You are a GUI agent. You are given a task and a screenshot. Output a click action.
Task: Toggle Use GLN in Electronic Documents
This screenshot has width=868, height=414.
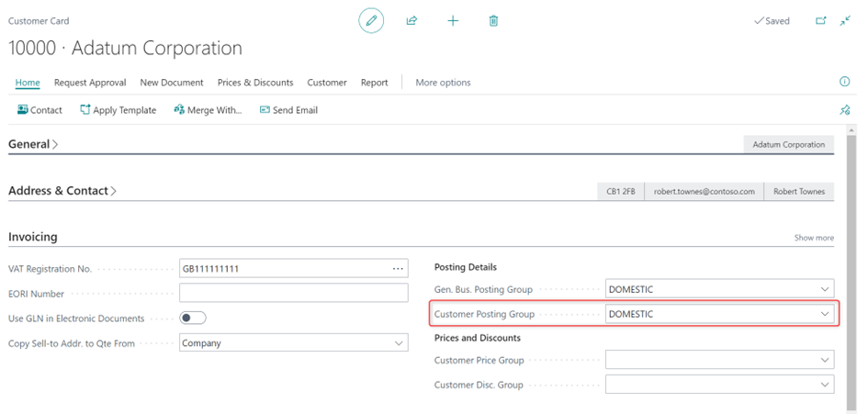click(193, 319)
